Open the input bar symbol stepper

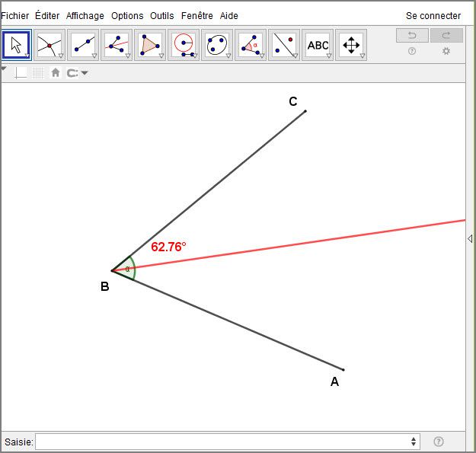[414, 442]
